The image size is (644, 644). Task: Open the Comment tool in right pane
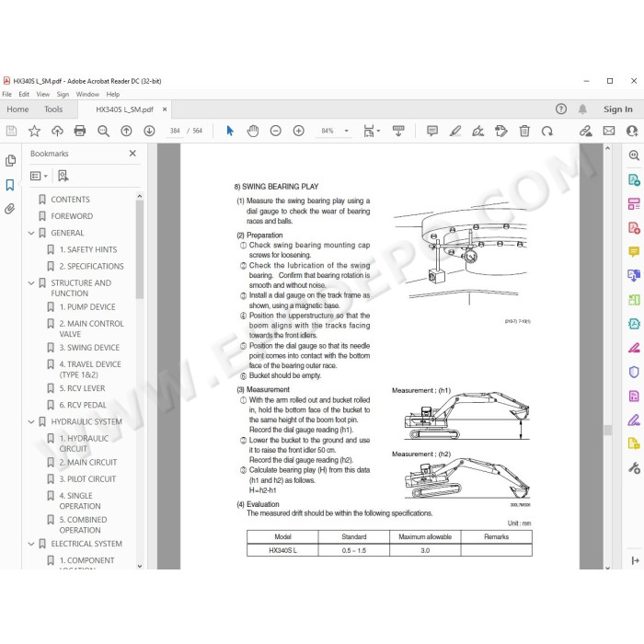pyautogui.click(x=634, y=251)
